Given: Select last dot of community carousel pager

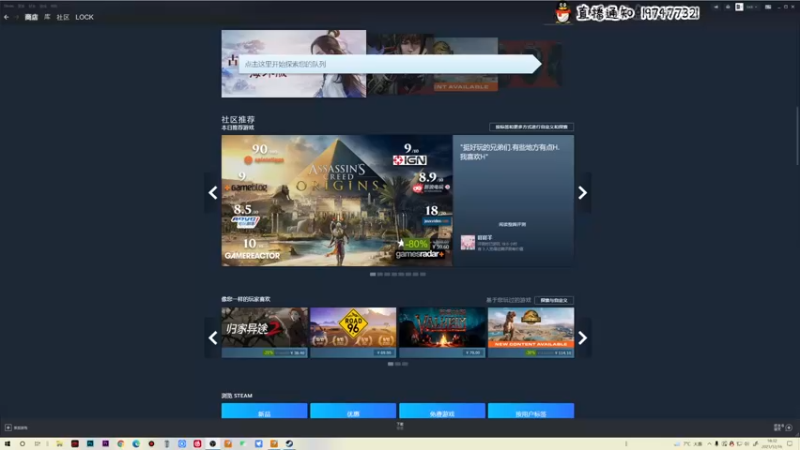Looking at the screenshot, I should coord(423,274).
